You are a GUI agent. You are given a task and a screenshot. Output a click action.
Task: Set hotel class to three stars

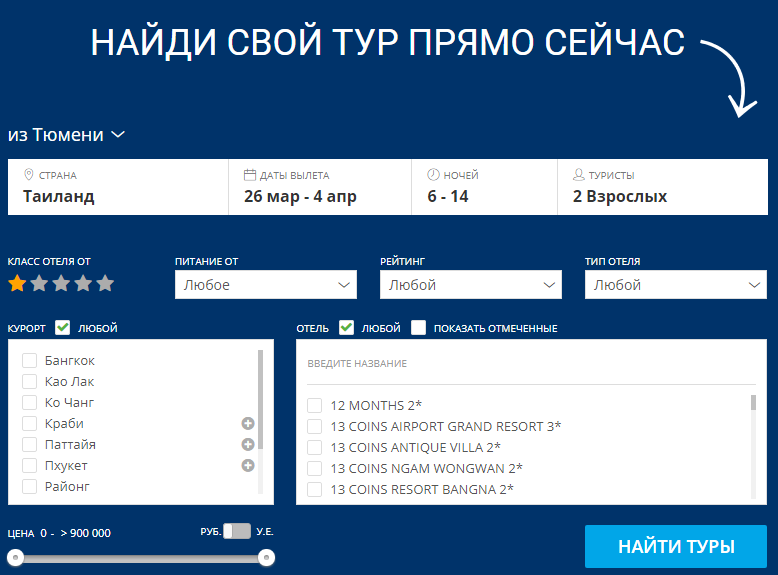click(x=61, y=283)
